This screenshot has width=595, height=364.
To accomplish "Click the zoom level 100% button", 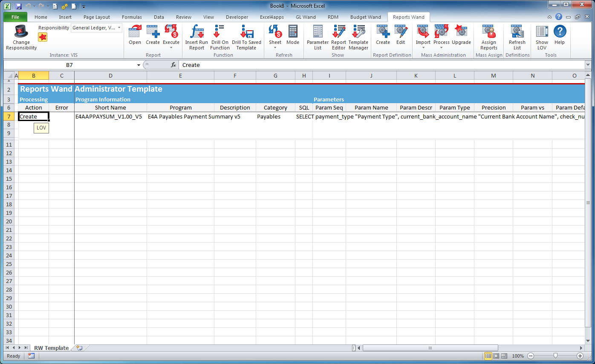I will pyautogui.click(x=518, y=356).
